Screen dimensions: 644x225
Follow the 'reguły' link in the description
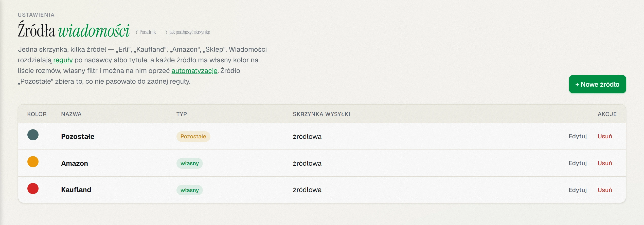click(x=63, y=60)
